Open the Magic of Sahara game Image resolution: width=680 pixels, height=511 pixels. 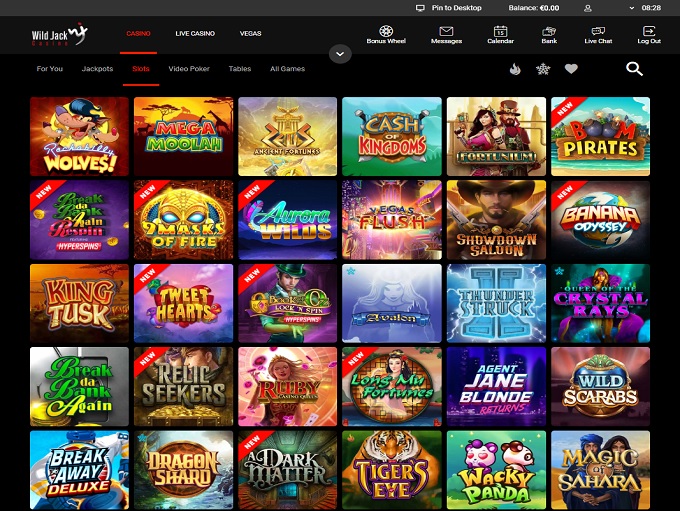[x=601, y=470]
